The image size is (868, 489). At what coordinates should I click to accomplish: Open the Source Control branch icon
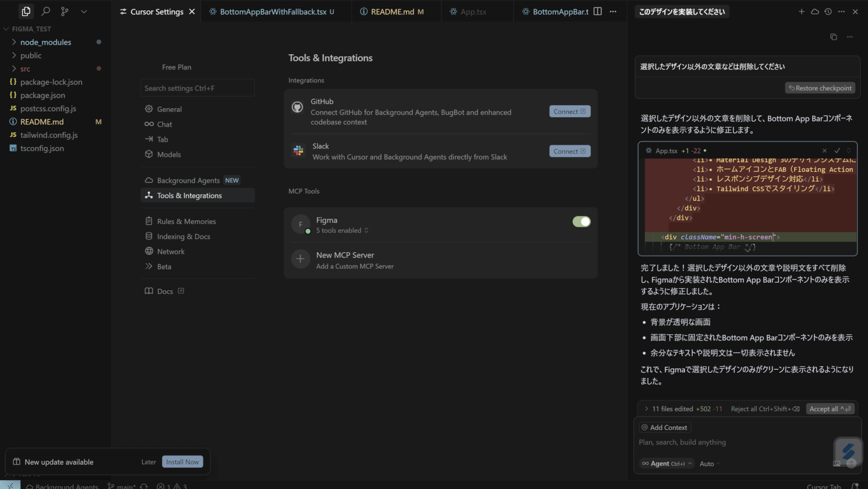click(x=64, y=11)
